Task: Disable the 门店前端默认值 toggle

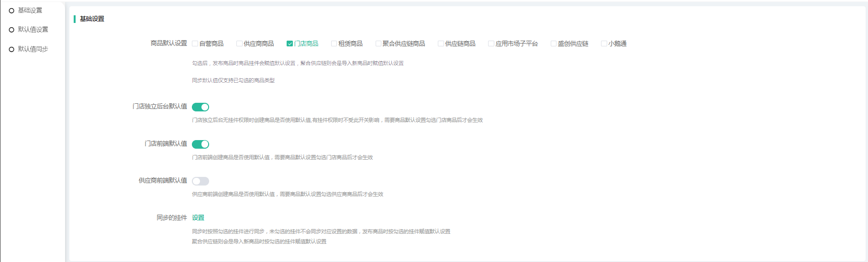Action: pyautogui.click(x=200, y=144)
